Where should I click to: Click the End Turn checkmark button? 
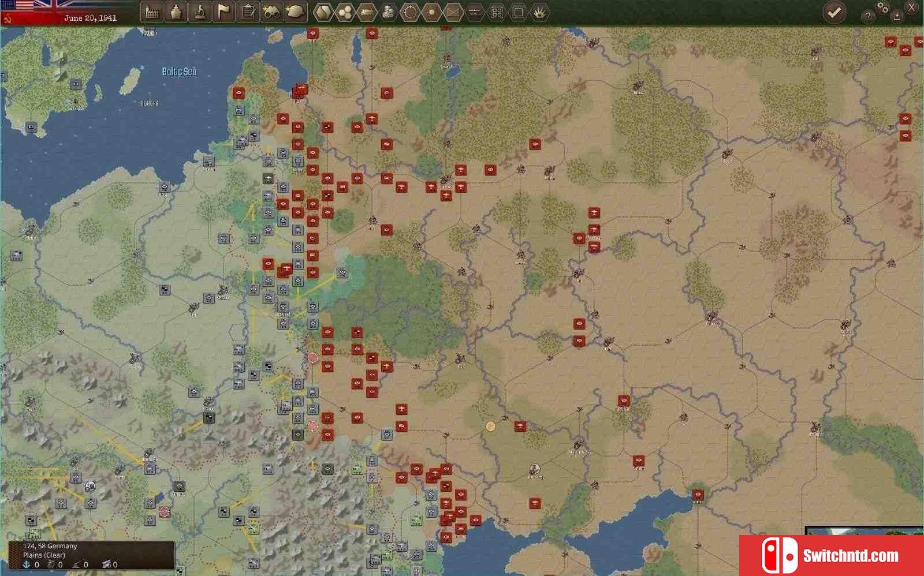(x=834, y=12)
